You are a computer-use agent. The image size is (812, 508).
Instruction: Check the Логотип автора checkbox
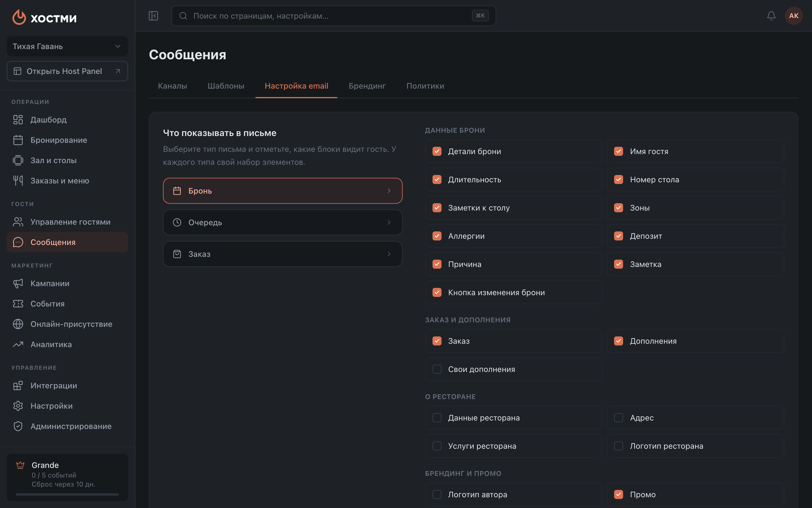pos(437,494)
